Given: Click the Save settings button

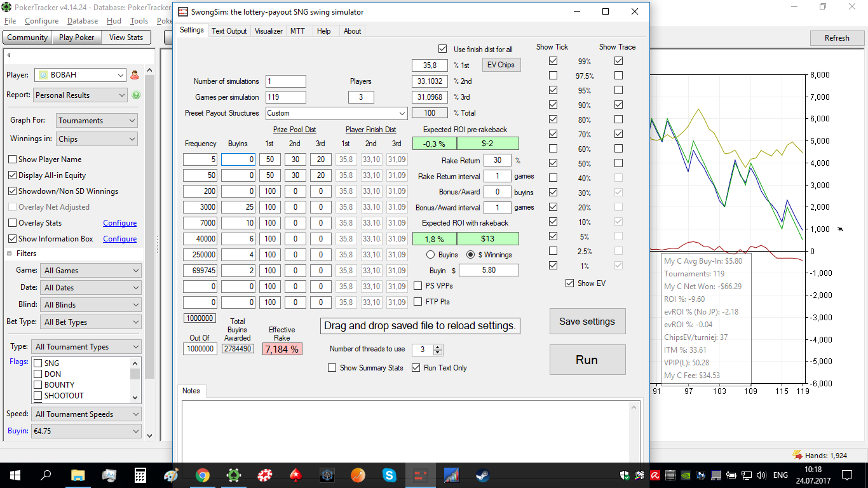Looking at the screenshot, I should pos(587,322).
